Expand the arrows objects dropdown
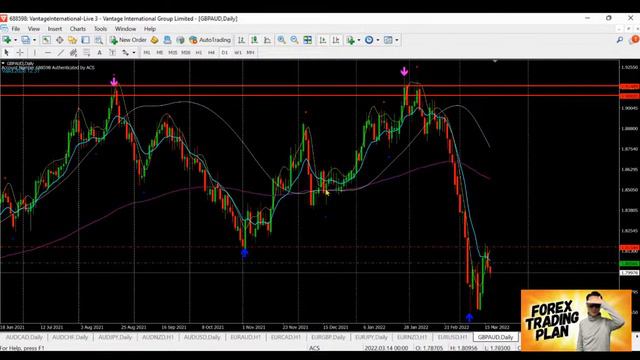The width and height of the screenshot is (640, 360). (134, 53)
